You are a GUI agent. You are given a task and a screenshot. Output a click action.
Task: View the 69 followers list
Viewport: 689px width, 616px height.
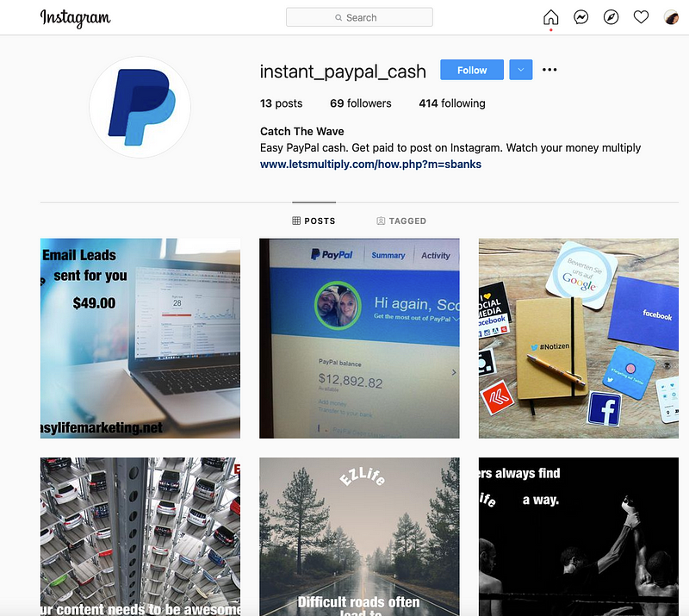360,103
